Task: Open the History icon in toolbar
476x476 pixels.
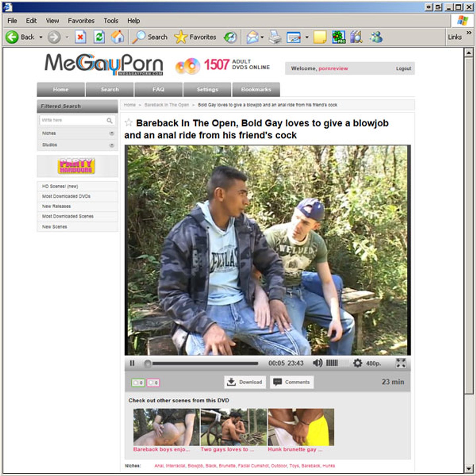Action: click(230, 37)
